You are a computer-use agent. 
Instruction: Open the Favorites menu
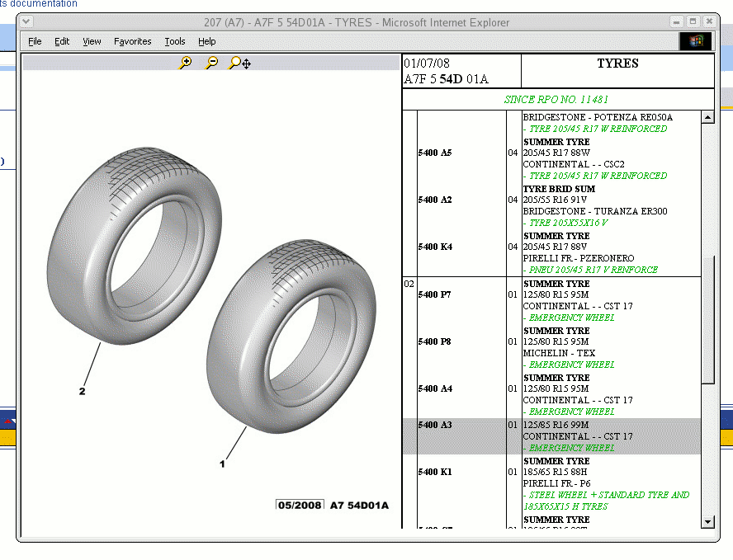(133, 41)
